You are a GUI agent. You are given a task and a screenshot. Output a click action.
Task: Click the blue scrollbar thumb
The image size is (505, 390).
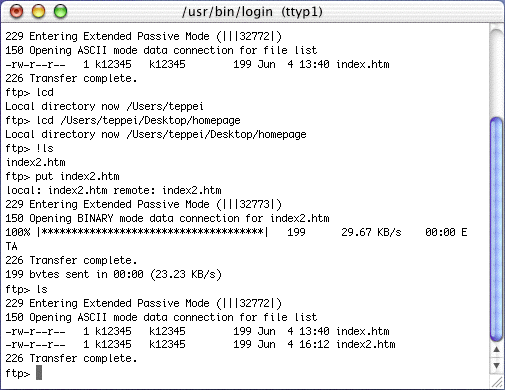(496, 229)
